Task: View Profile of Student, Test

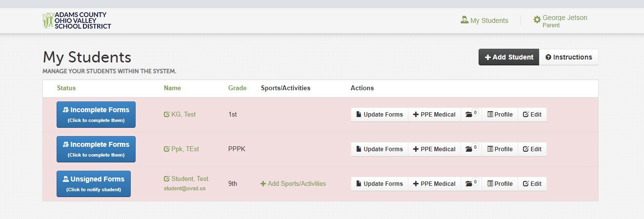Action: coord(500,183)
